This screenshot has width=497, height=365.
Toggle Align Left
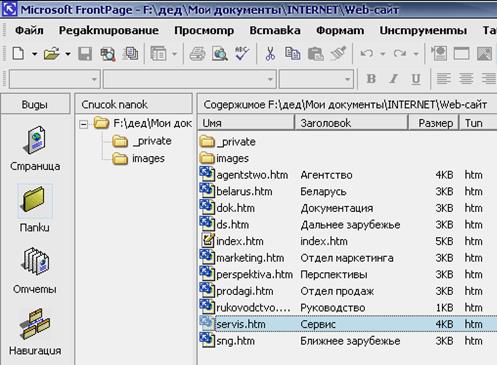tap(444, 79)
